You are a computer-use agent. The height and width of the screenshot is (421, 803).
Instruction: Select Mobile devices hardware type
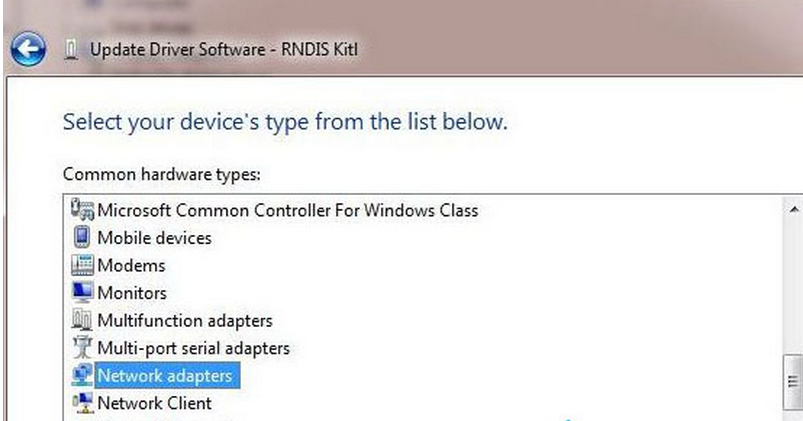pyautogui.click(x=154, y=238)
